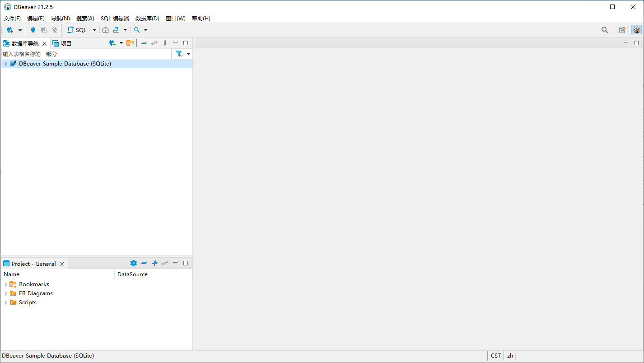Expand the DBeaver Sample Database (SQLite) node
The width and height of the screenshot is (644, 363).
(5, 64)
